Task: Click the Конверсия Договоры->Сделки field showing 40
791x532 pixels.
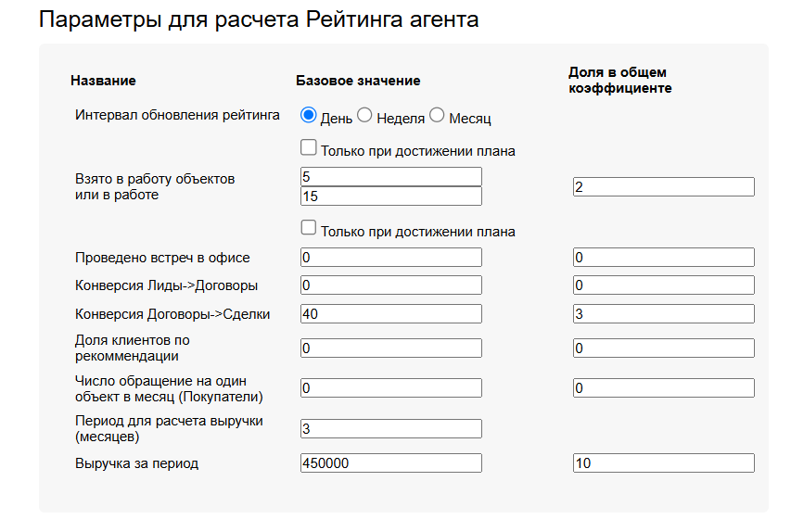Action: click(390, 314)
